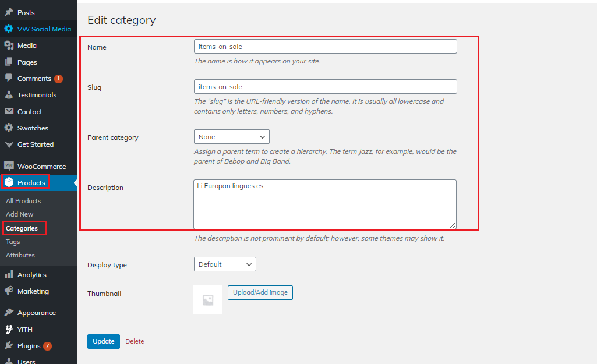The height and width of the screenshot is (364, 597).
Task: Click the Posts pin icon in sidebar
Action: (x=9, y=12)
